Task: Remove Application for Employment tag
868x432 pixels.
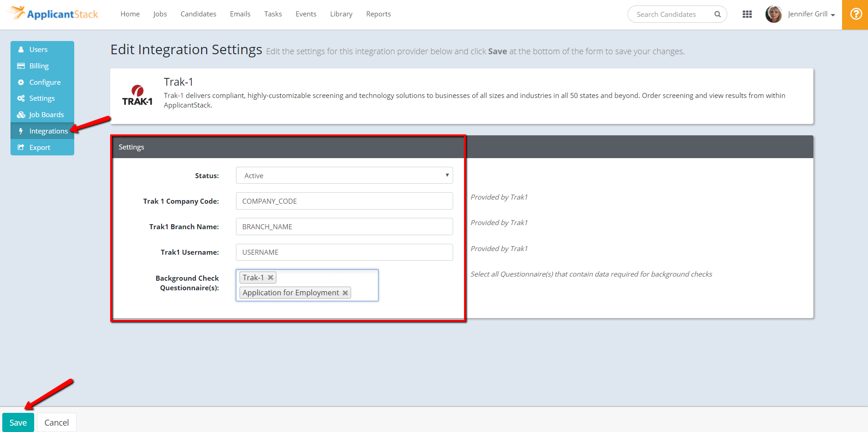Action: pos(345,293)
